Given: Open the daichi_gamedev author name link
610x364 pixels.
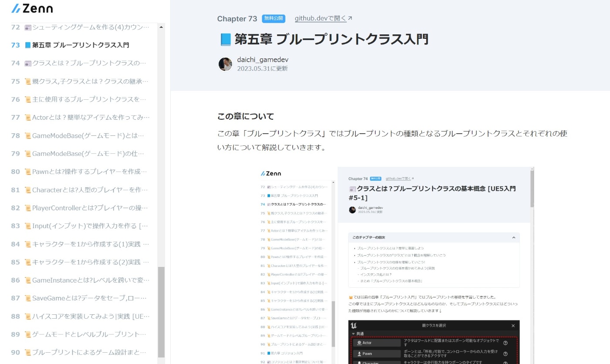Looking at the screenshot, I should pos(263,60).
